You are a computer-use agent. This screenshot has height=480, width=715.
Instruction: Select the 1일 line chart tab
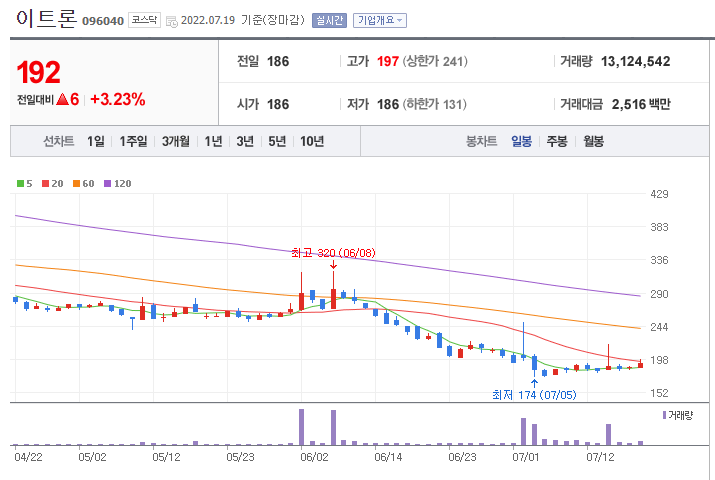click(x=96, y=141)
